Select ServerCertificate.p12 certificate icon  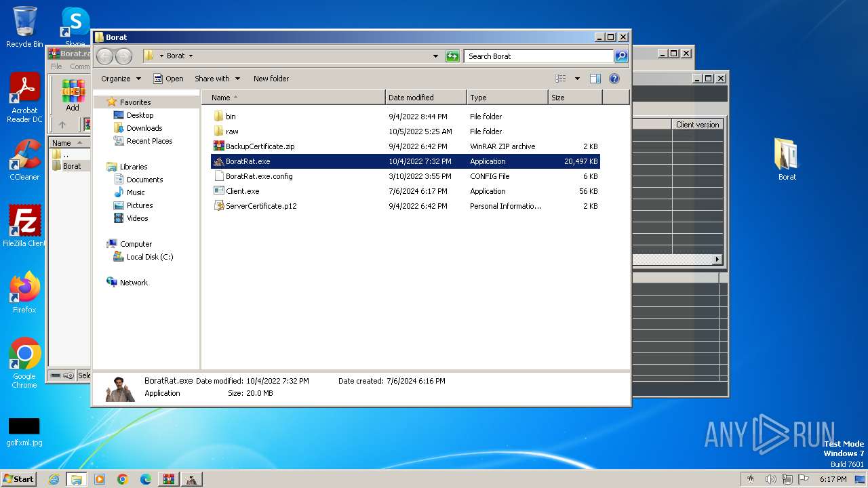218,206
